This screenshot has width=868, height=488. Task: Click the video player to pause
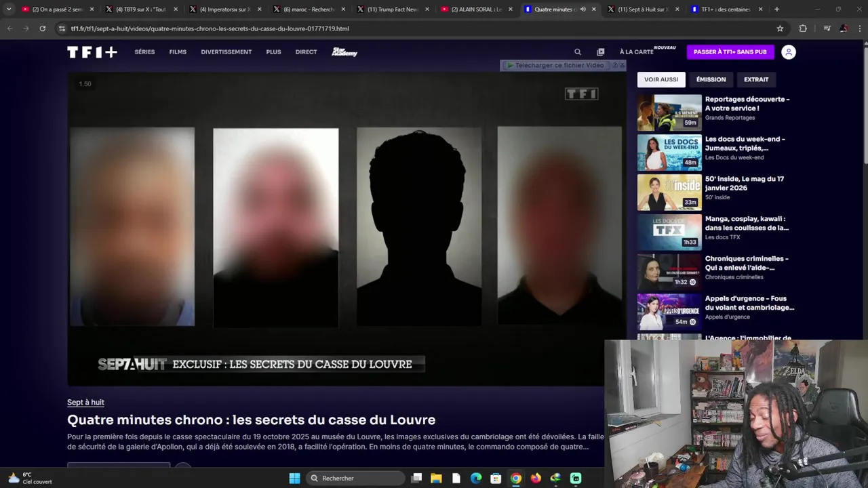347,228
